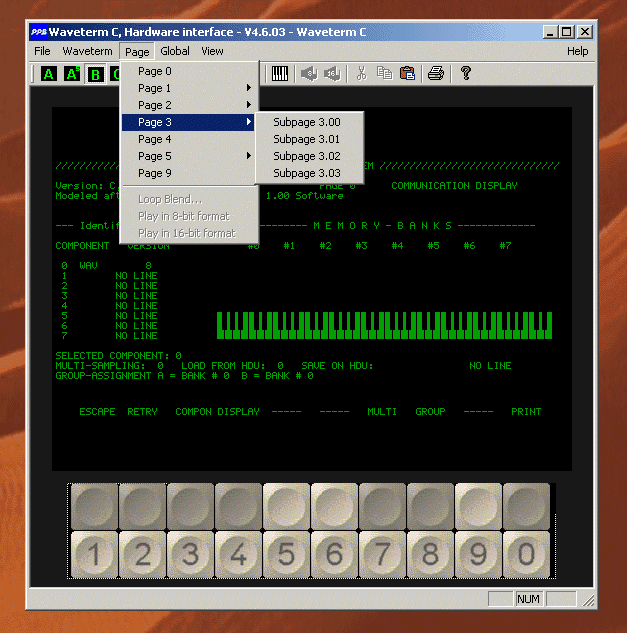The image size is (627, 633).
Task: Click the window resize grip corner
Action: 589,601
